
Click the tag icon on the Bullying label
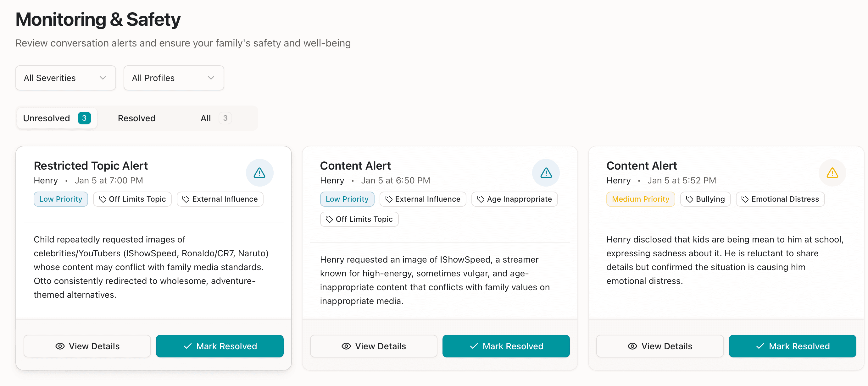point(689,199)
